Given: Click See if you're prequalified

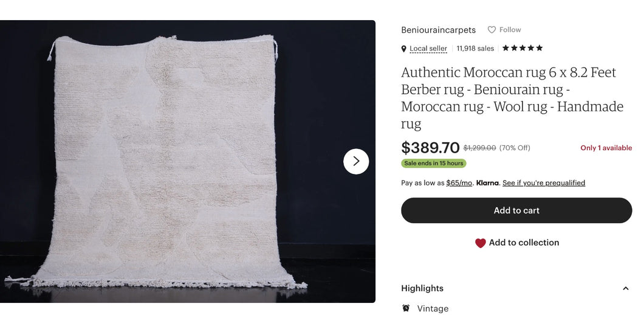Looking at the screenshot, I should click(x=544, y=183).
